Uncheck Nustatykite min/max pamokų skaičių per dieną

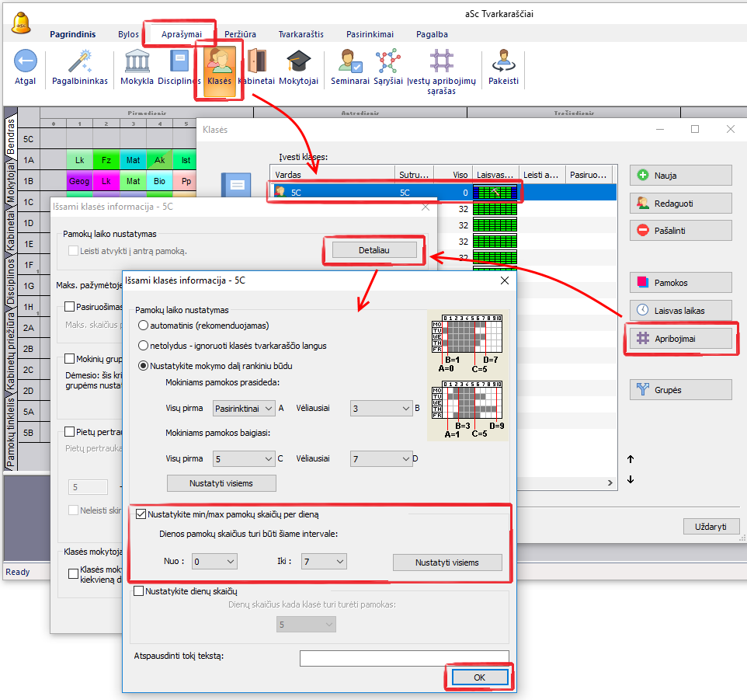point(141,514)
